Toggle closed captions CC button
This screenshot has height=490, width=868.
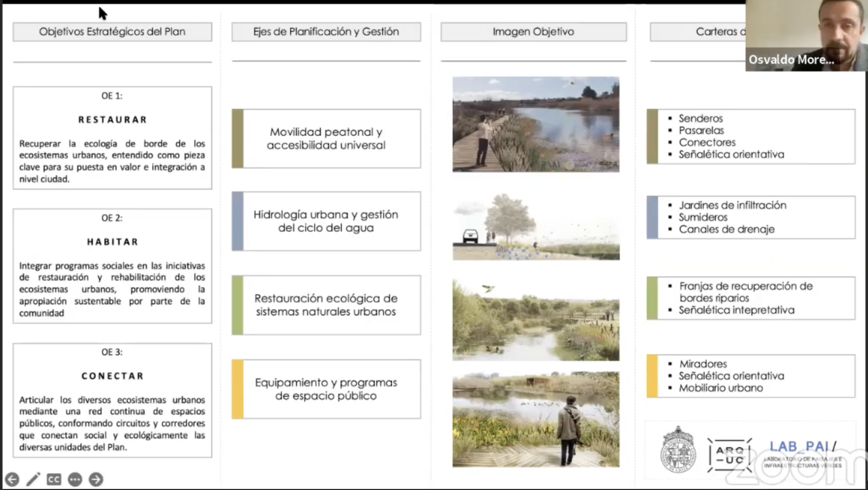(54, 479)
